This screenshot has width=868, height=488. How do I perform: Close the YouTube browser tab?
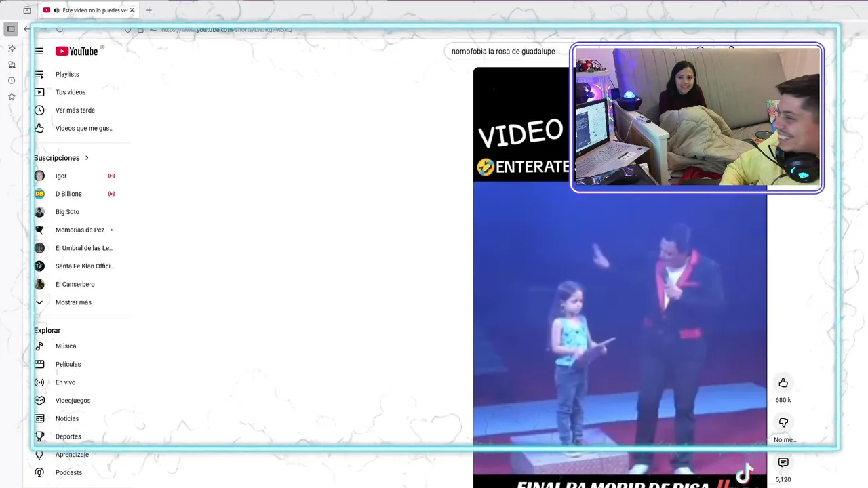(132, 10)
